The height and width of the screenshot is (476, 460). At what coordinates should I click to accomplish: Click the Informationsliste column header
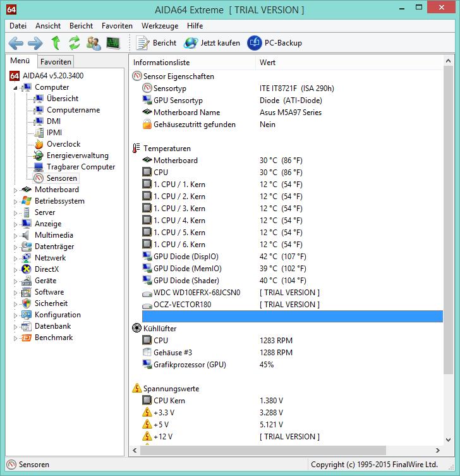point(192,63)
